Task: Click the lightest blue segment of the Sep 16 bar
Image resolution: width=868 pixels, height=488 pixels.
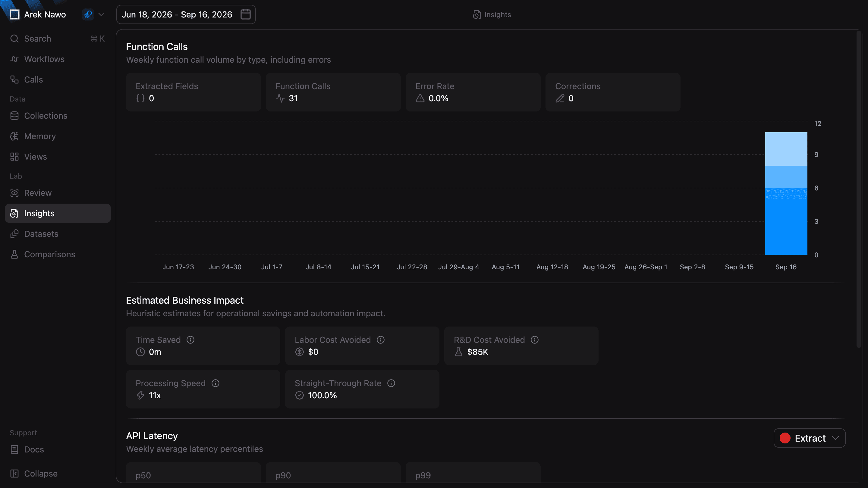Action: pyautogui.click(x=786, y=149)
